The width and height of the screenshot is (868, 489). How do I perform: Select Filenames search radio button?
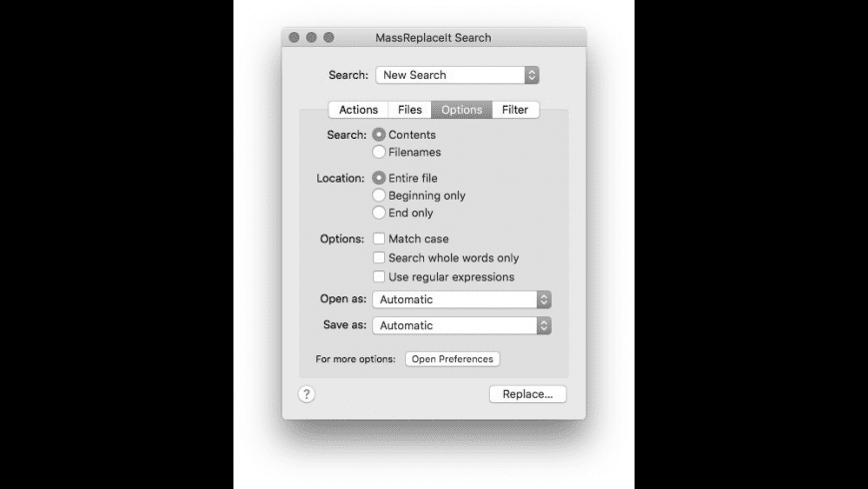pyautogui.click(x=379, y=152)
